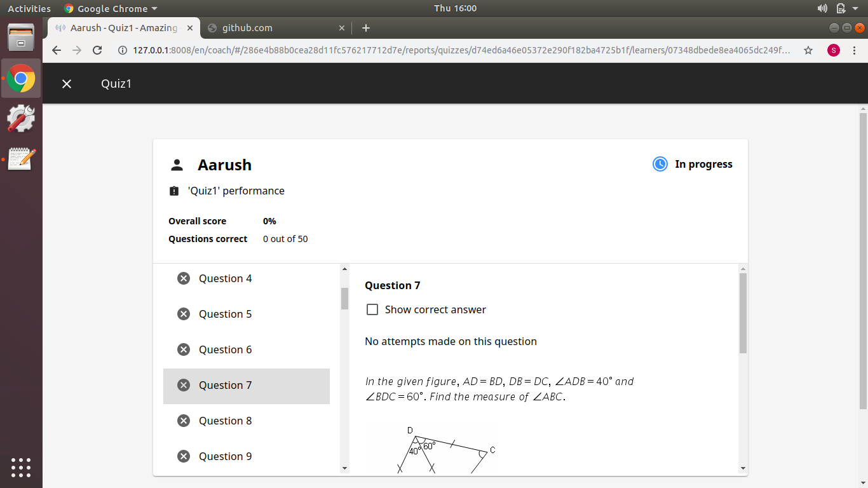Select Question 5 in the list
The width and height of the screenshot is (868, 488).
click(247, 314)
